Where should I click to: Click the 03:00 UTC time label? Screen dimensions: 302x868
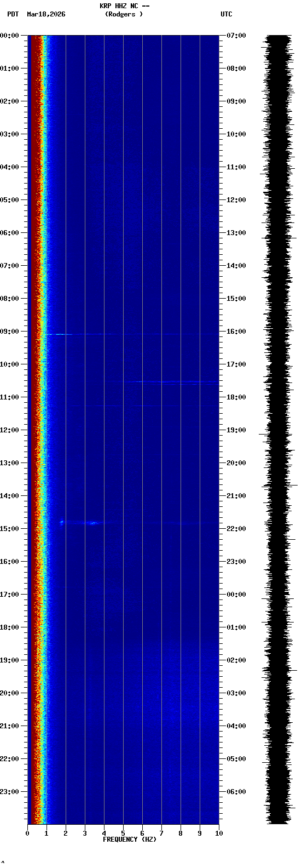coord(236,693)
